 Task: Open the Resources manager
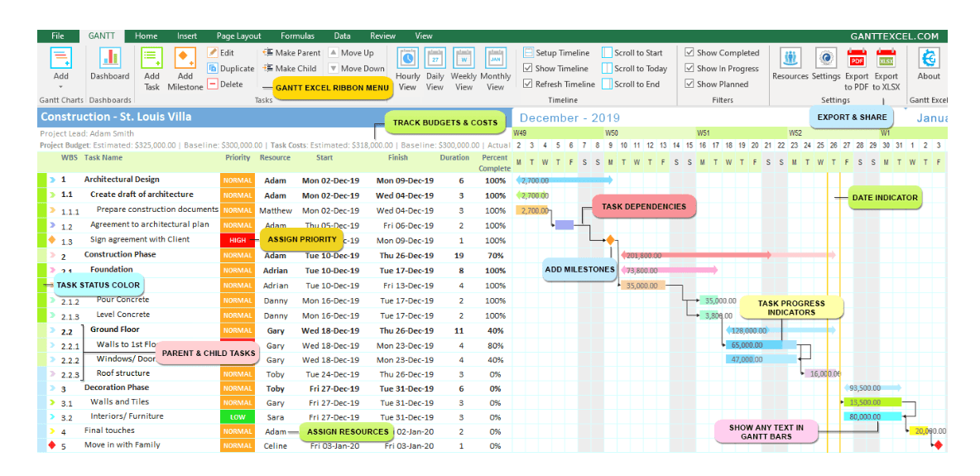(790, 58)
